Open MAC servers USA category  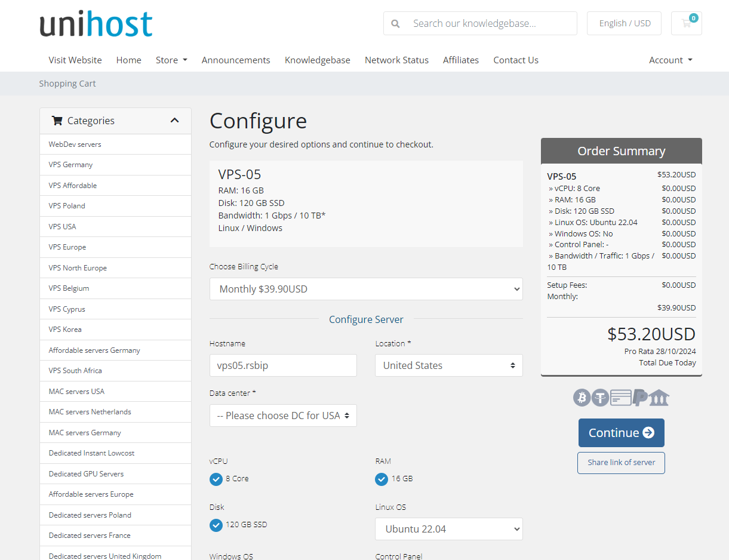(x=115, y=392)
